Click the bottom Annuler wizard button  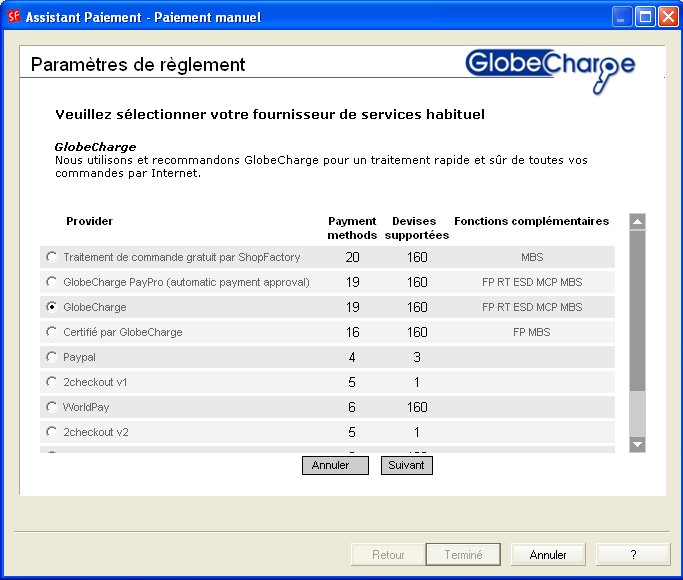coord(547,554)
